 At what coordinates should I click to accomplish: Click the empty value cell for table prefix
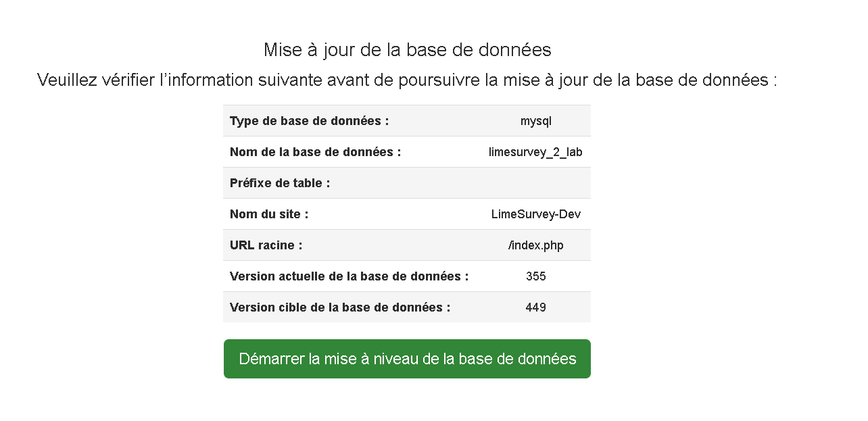535,183
